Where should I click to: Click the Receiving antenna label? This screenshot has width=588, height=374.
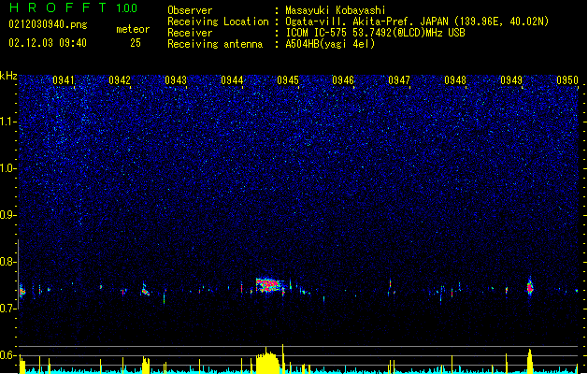pos(215,44)
